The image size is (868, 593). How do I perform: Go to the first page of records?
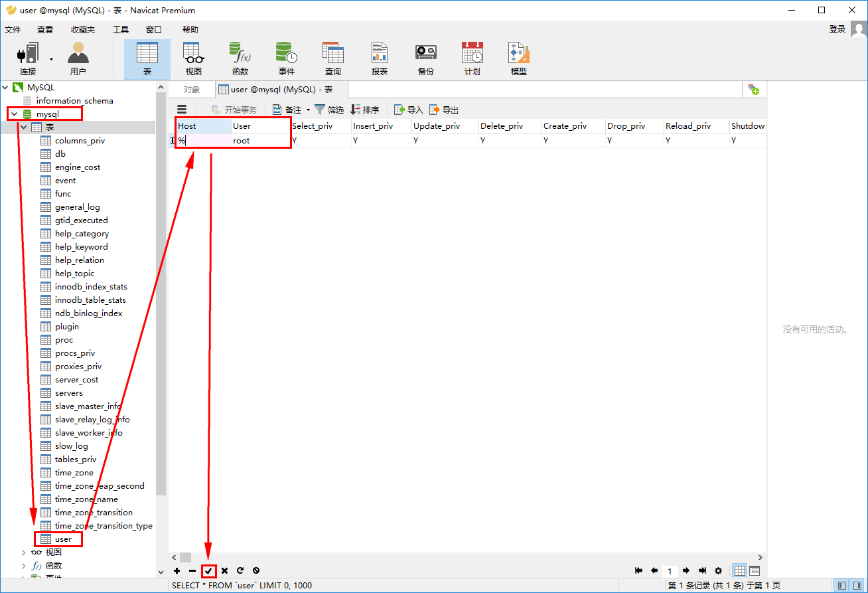(x=638, y=570)
